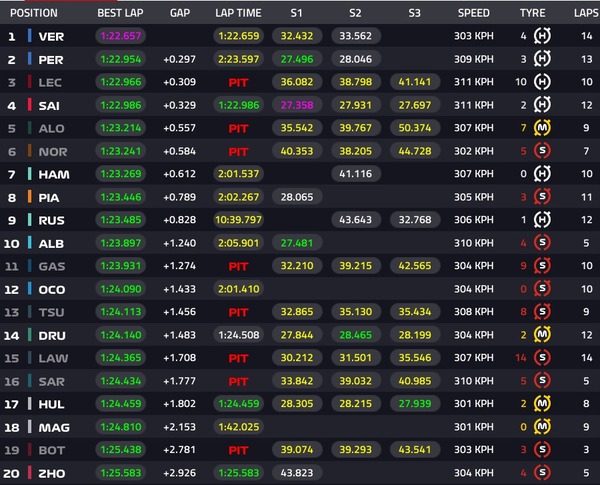Click NOR's soft tyre icon
This screenshot has width=600, height=485.
pos(542,151)
